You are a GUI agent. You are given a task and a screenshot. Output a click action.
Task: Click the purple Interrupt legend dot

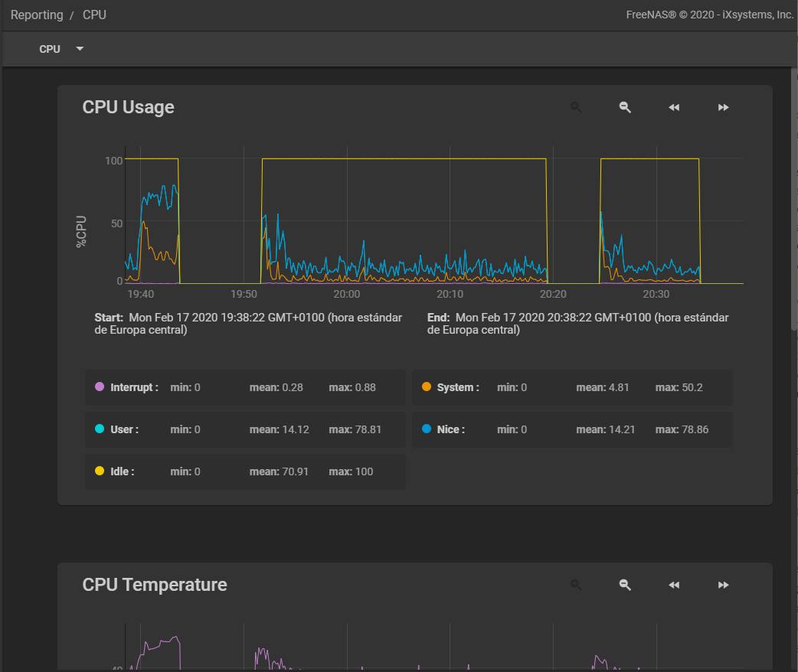click(x=99, y=387)
